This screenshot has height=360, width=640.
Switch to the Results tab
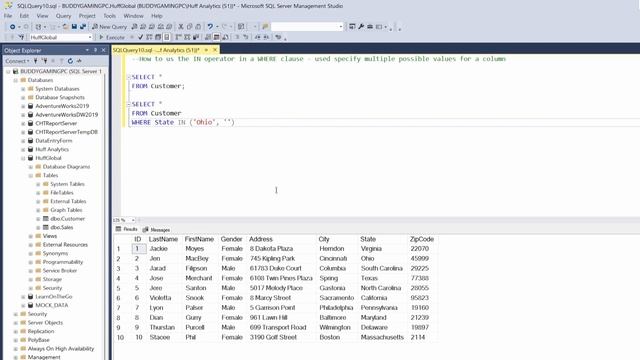127,229
